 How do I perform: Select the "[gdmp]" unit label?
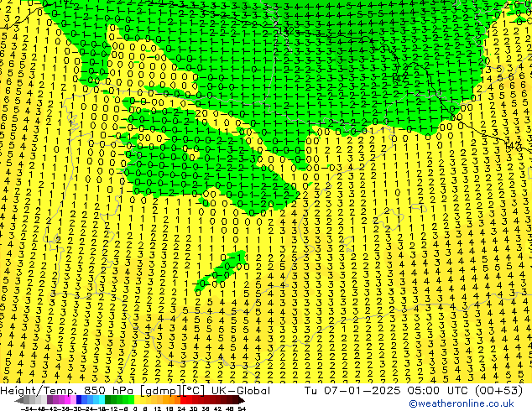tap(161, 391)
